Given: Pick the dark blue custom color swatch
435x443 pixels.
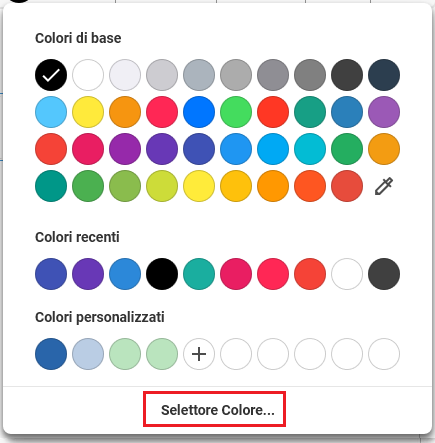Looking at the screenshot, I should point(51,354).
